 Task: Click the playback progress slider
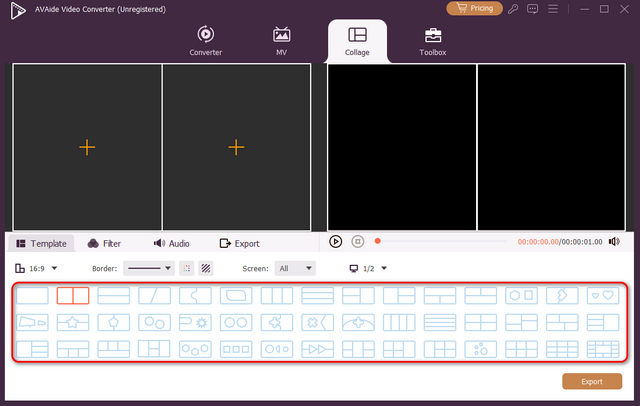pyautogui.click(x=445, y=241)
